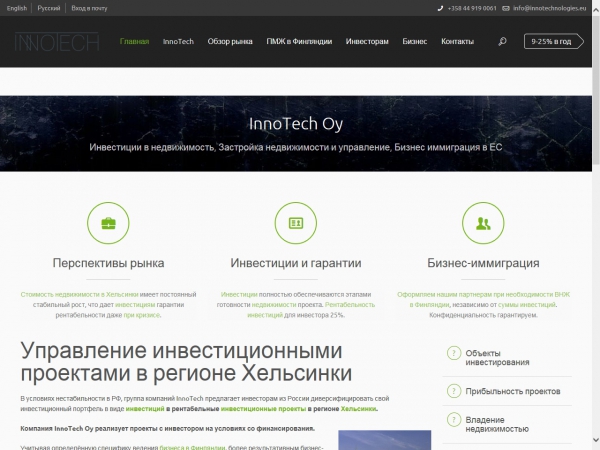
Task: Follow Стоимость недвижимости в Хельсинки link
Action: click(x=79, y=294)
